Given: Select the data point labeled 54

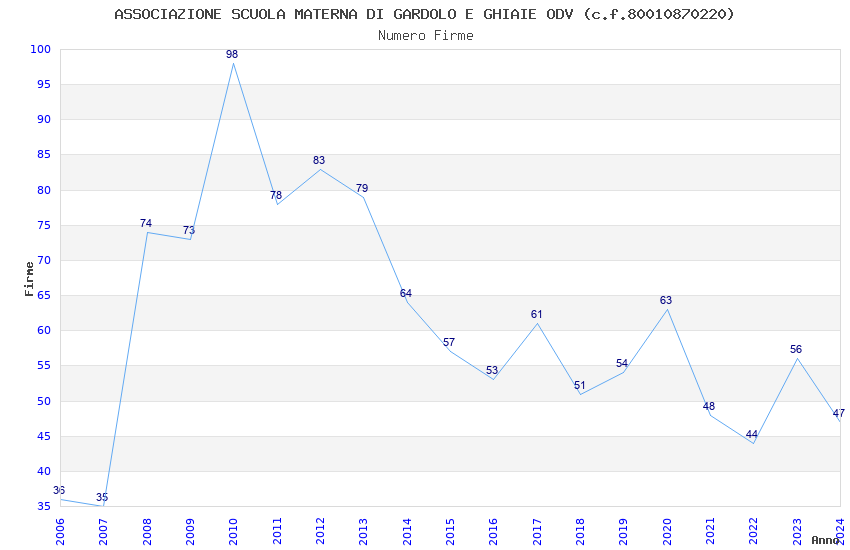Looking at the screenshot, I should (622, 364).
